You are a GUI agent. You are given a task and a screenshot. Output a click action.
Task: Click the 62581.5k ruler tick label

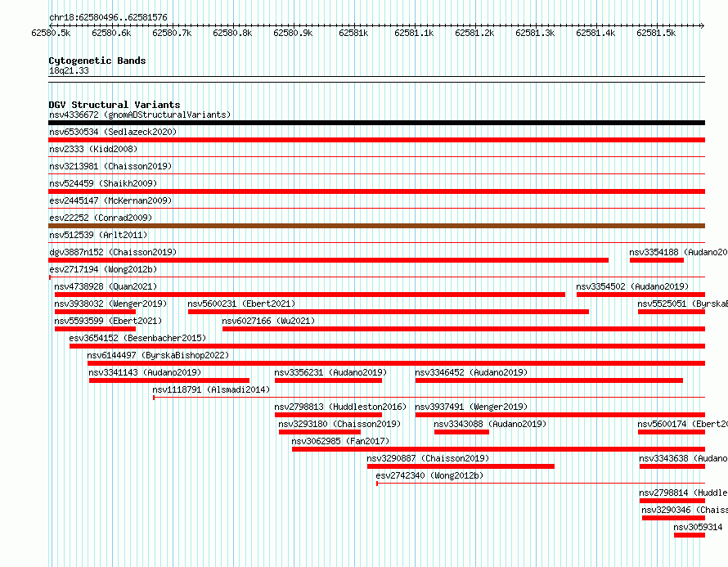coord(656,33)
